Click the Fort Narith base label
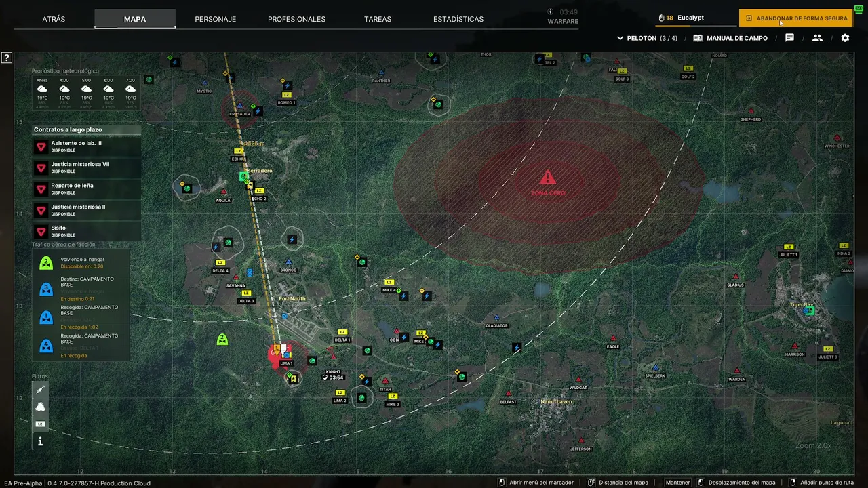This screenshot has height=488, width=868. pos(292,299)
